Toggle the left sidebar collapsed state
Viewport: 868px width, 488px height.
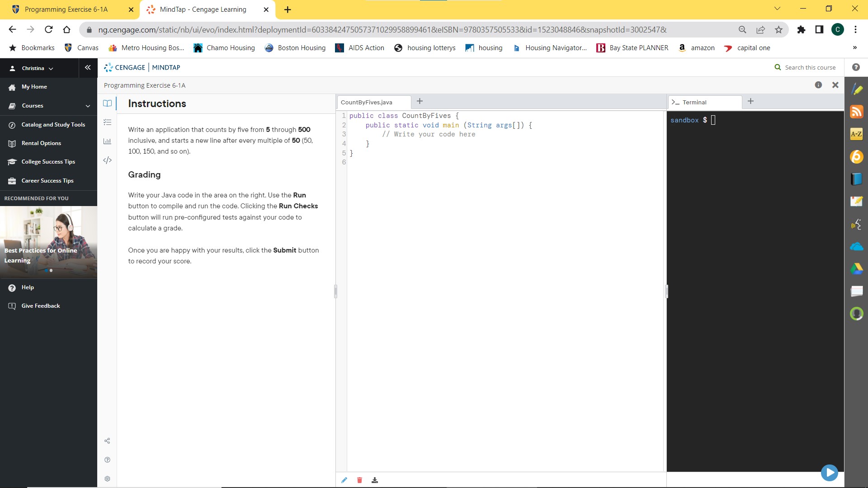(x=88, y=67)
